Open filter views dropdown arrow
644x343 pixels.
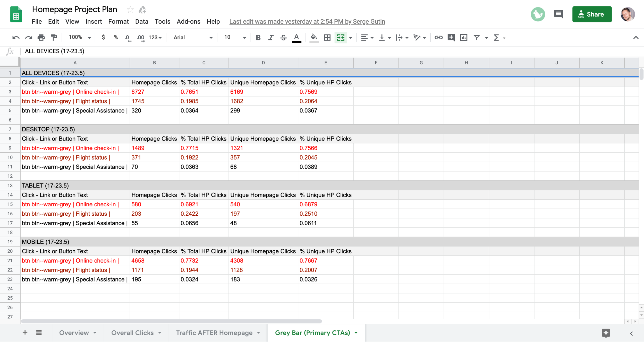tap(486, 38)
